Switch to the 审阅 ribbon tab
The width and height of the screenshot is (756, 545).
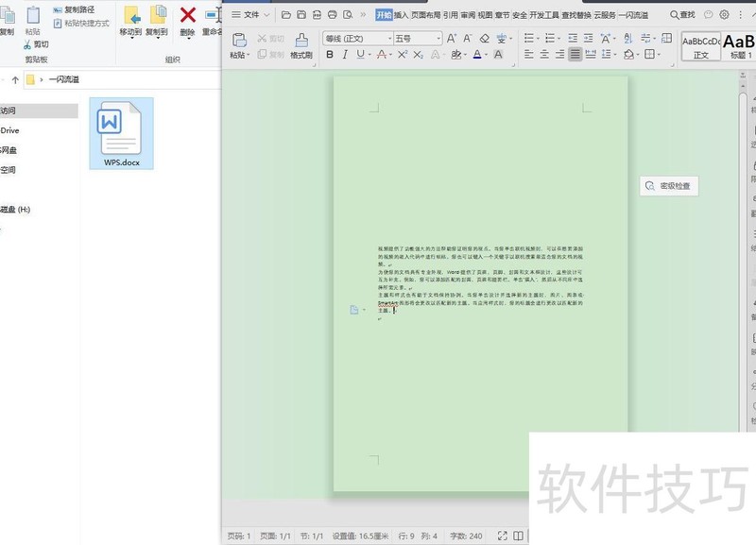pos(468,15)
